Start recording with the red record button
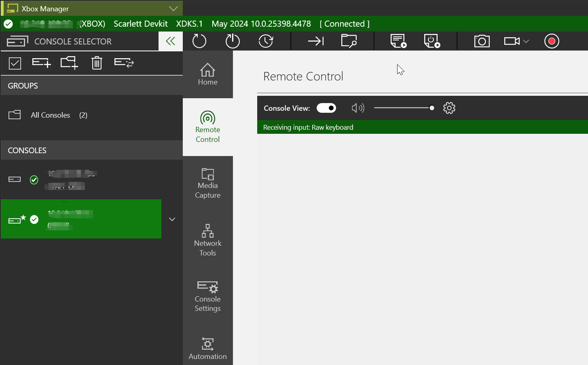Viewport: 588px width, 365px height. tap(552, 41)
